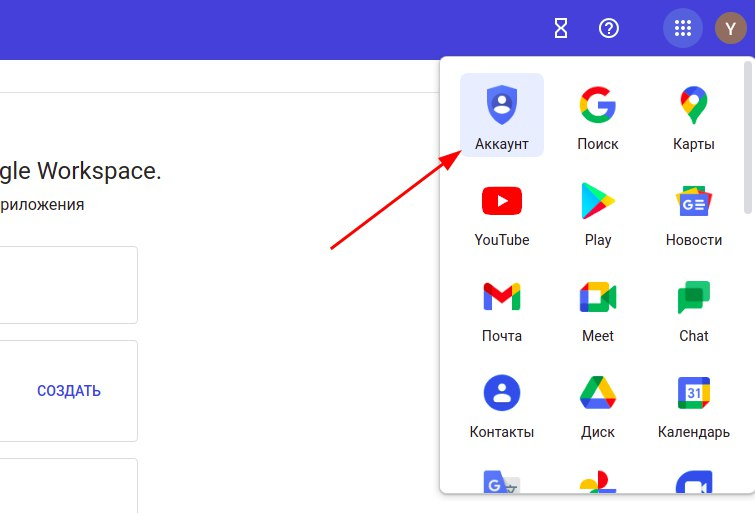Close the Google apps grid launcher

point(683,28)
